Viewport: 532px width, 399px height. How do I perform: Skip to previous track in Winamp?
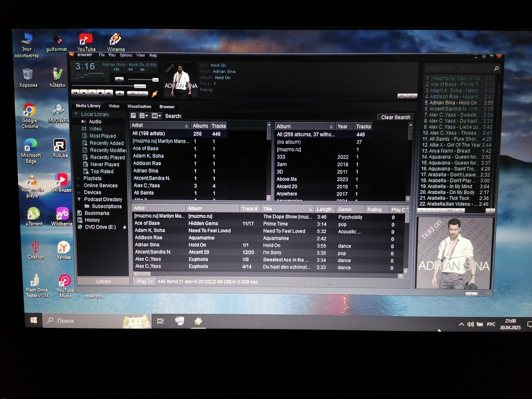(75, 93)
